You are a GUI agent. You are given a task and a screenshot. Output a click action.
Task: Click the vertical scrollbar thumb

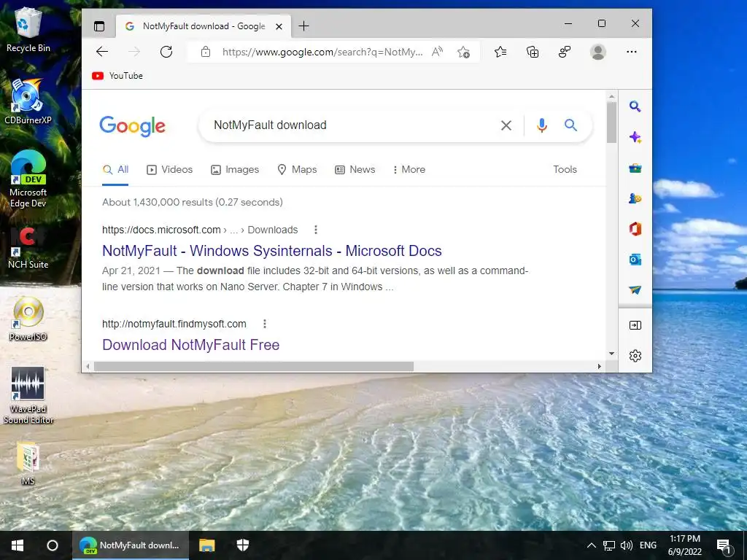(x=612, y=122)
